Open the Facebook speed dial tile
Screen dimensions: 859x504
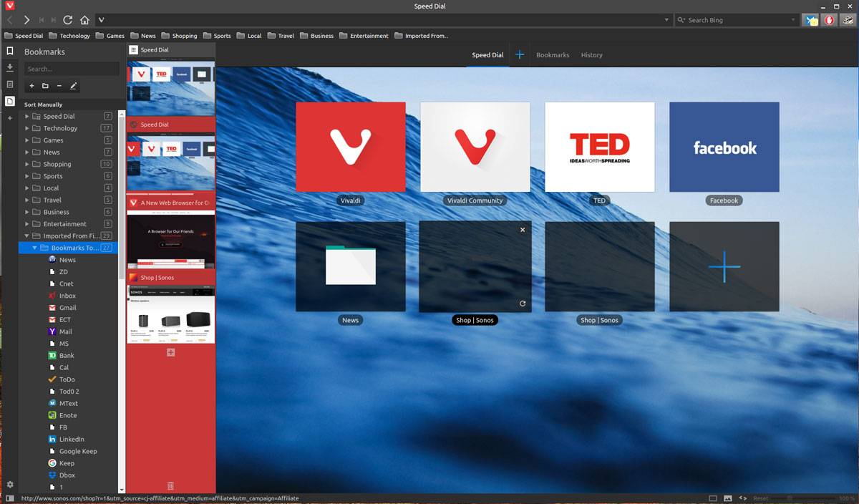tap(724, 147)
